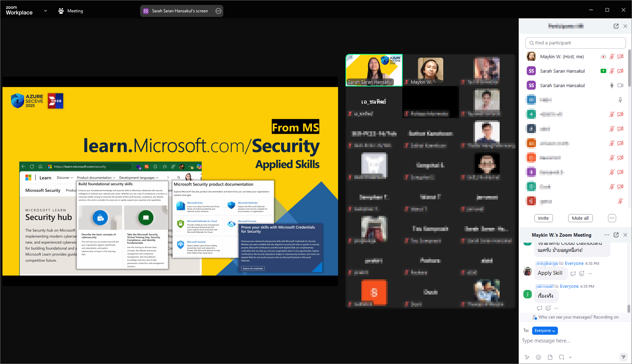This screenshot has height=364, width=632.
Task: Open chat panel more options menu
Action: (x=607, y=235)
